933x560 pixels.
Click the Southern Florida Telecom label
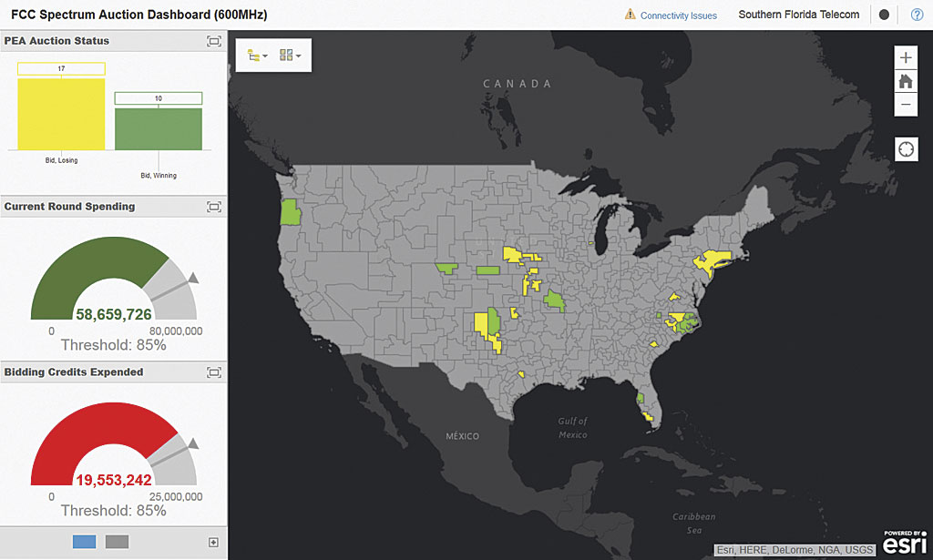click(798, 15)
